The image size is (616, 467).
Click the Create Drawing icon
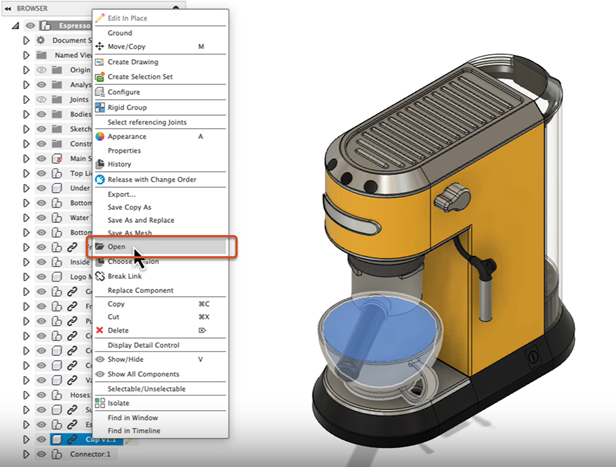[100, 62]
